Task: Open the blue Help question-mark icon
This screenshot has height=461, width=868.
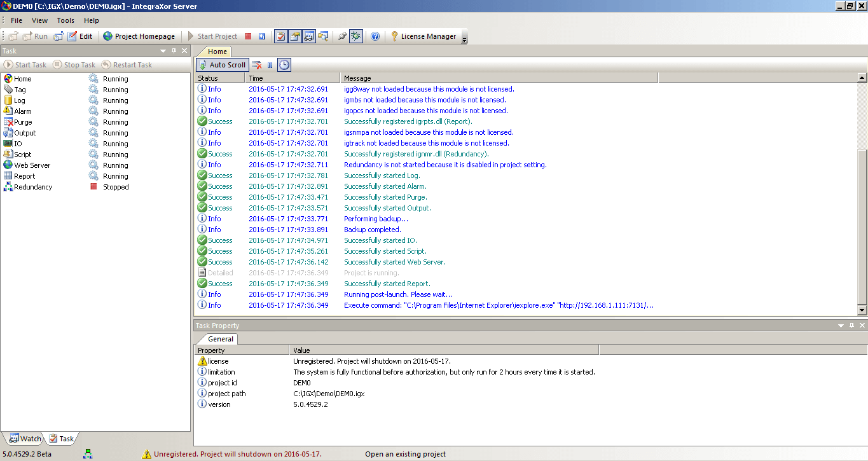Action: point(375,36)
